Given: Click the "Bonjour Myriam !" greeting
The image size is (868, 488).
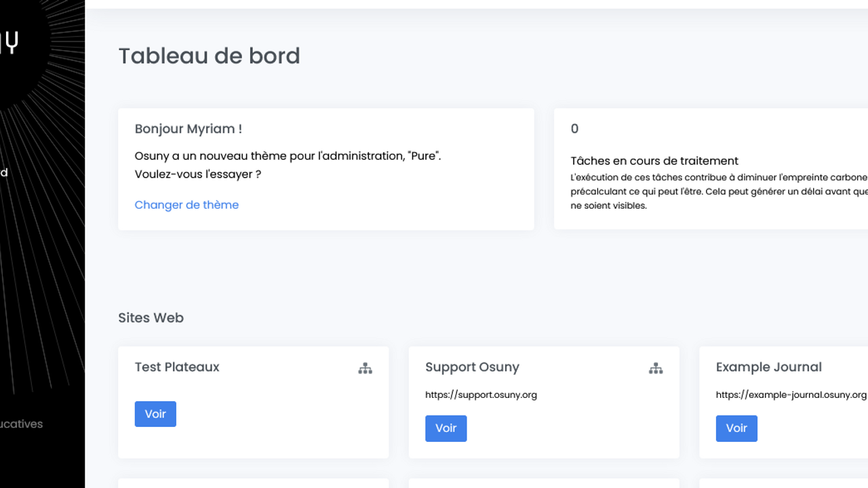Looking at the screenshot, I should pyautogui.click(x=188, y=129).
